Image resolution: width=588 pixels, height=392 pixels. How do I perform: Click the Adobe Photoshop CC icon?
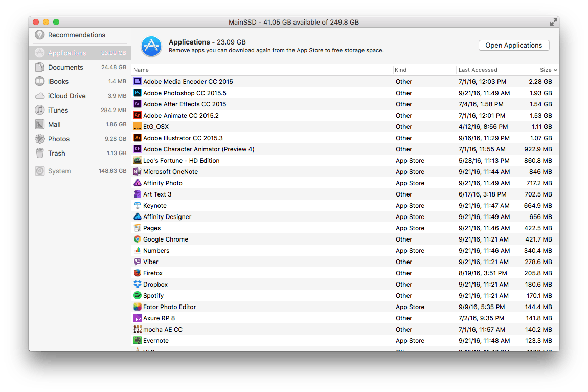pyautogui.click(x=137, y=93)
